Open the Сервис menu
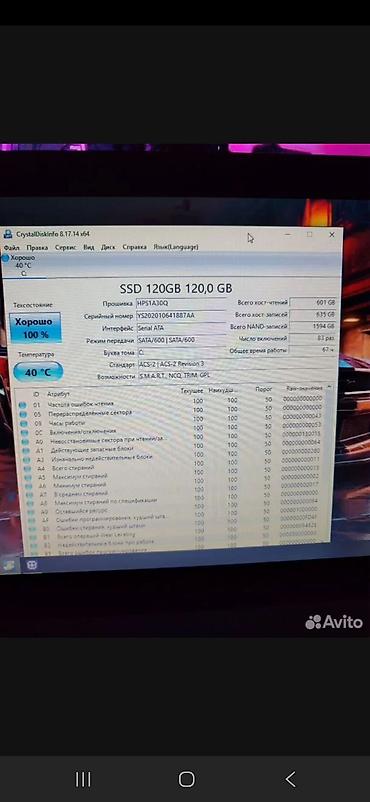Image resolution: width=370 pixels, height=802 pixels. click(x=66, y=247)
